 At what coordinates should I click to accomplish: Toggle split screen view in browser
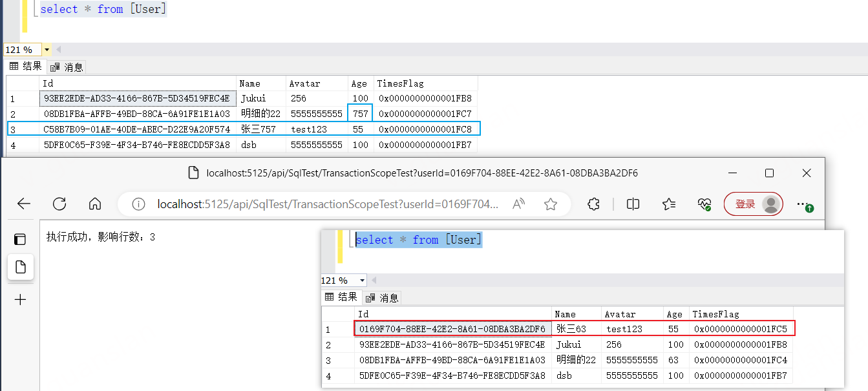[x=633, y=204]
